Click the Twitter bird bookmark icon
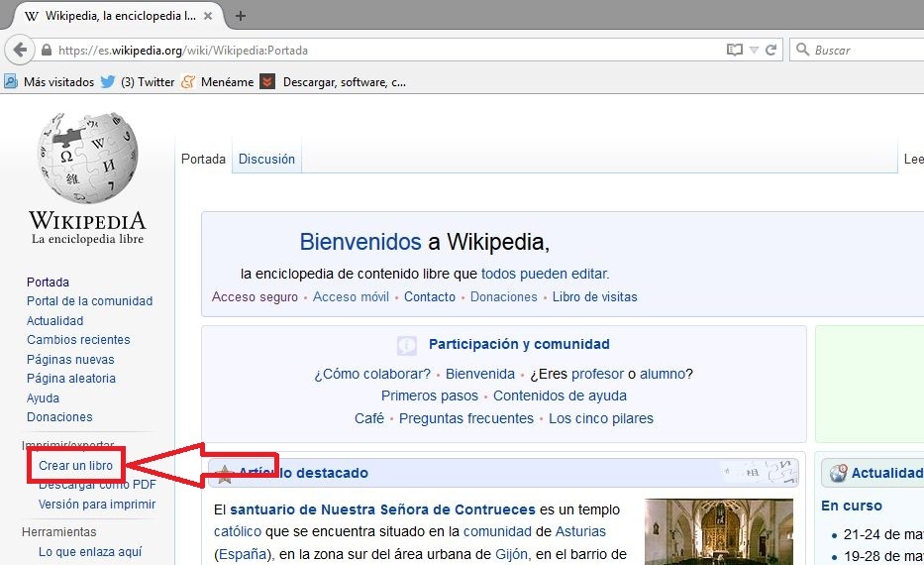The image size is (924, 565). click(x=108, y=82)
